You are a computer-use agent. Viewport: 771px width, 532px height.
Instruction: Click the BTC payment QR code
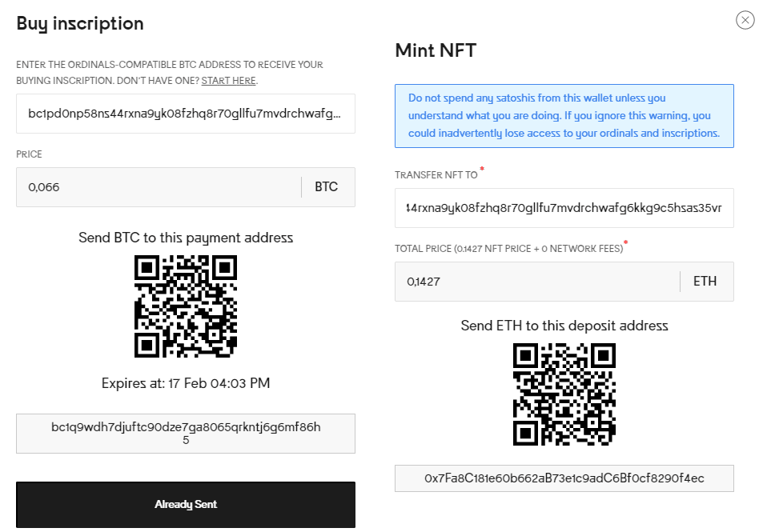tap(186, 306)
